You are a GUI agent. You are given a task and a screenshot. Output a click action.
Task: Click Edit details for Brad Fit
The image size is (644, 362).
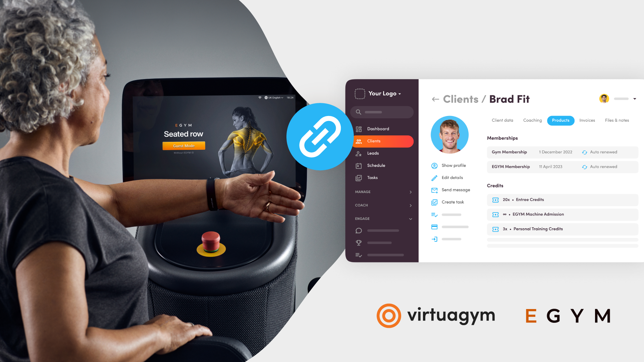click(451, 177)
